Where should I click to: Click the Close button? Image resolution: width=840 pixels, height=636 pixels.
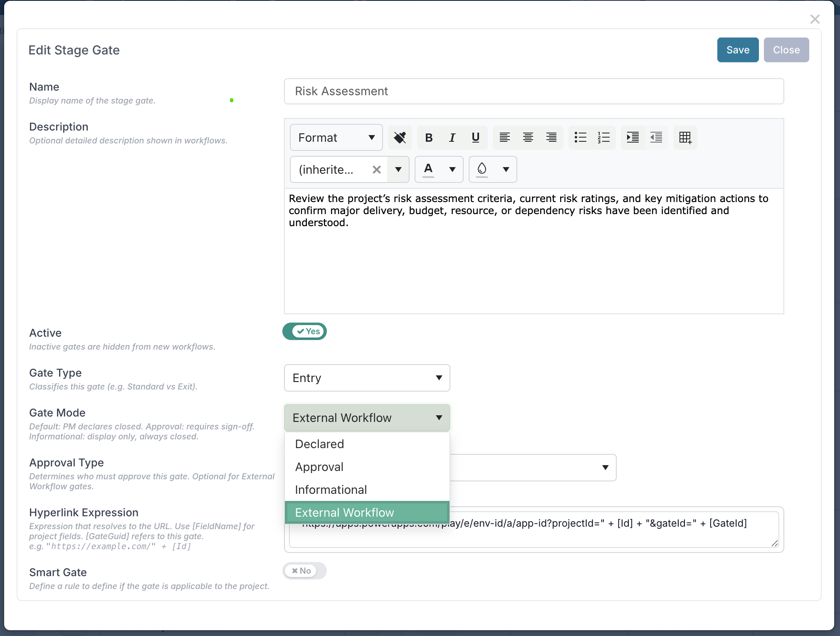(786, 50)
